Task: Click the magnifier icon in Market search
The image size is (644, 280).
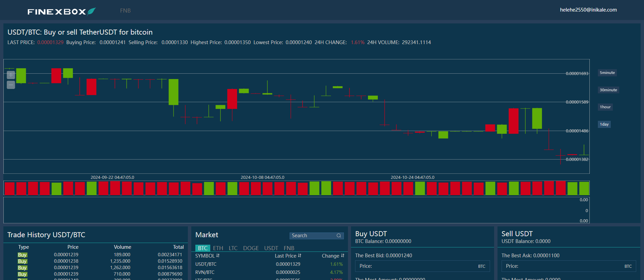Action: click(x=338, y=236)
